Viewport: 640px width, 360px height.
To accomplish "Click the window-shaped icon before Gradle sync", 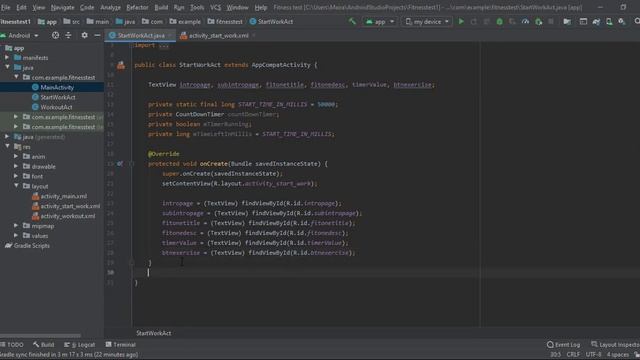I will (x=583, y=21).
